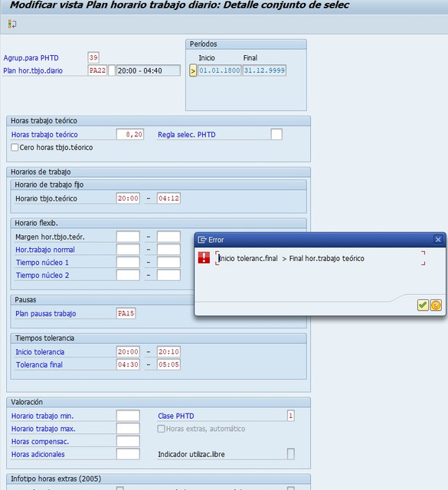Screen dimensions: 448x490
Task: Open help from the Error dialog question icon
Action: [436, 305]
